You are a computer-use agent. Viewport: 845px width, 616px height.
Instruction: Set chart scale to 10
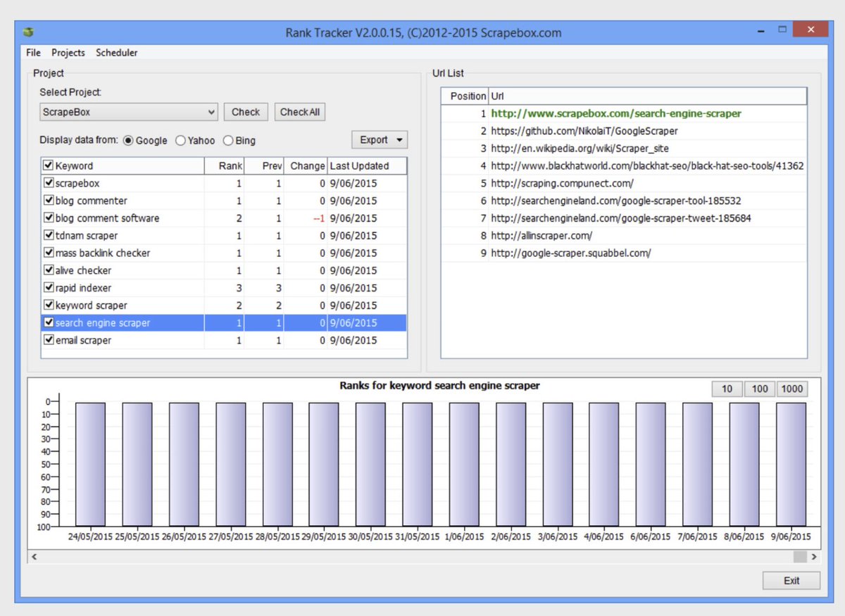click(727, 389)
